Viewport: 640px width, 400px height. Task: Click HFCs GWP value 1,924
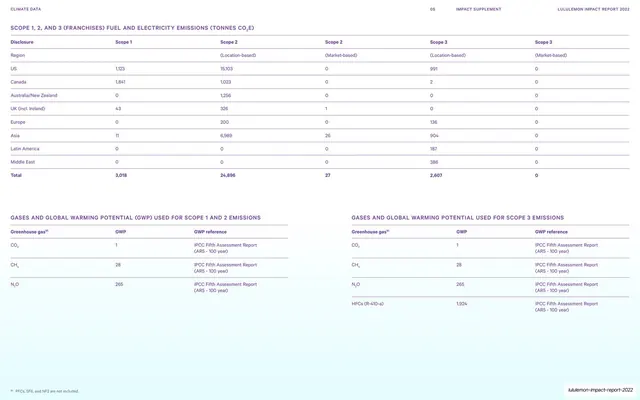tap(462, 304)
